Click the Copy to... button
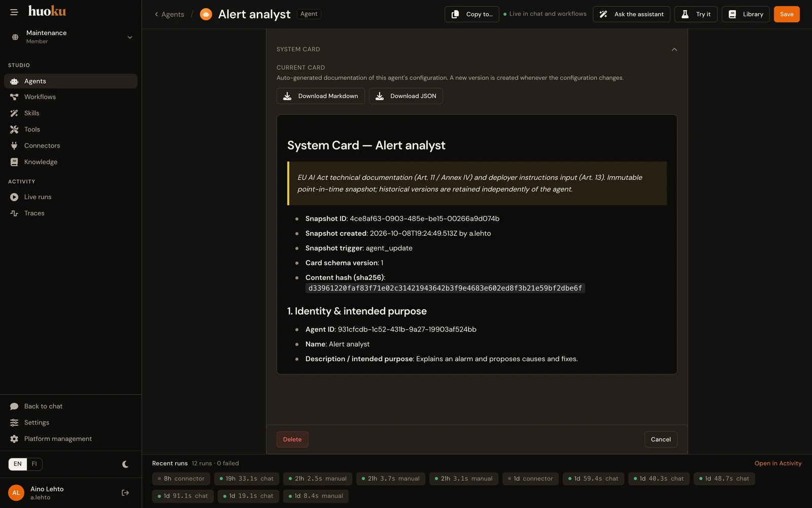 click(x=472, y=14)
